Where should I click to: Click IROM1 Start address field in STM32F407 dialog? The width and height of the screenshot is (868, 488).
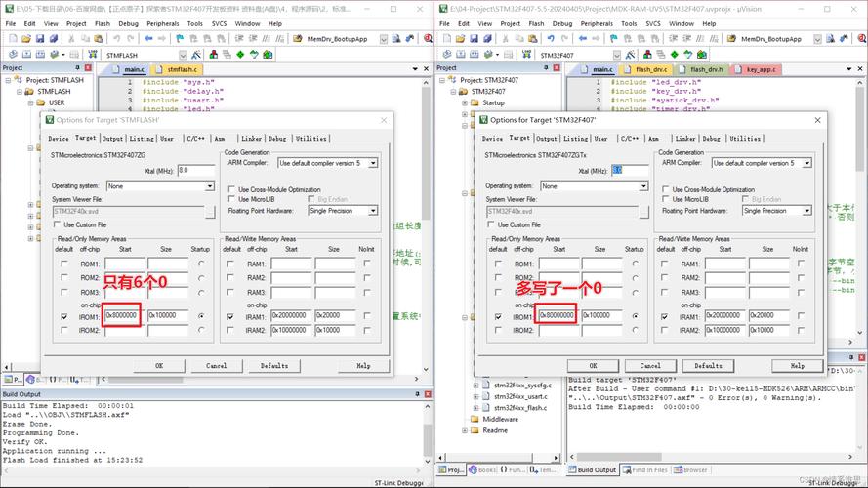pos(558,315)
